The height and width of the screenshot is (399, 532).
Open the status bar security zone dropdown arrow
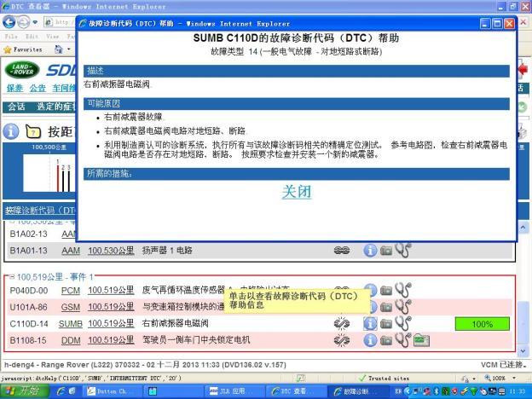point(474,378)
